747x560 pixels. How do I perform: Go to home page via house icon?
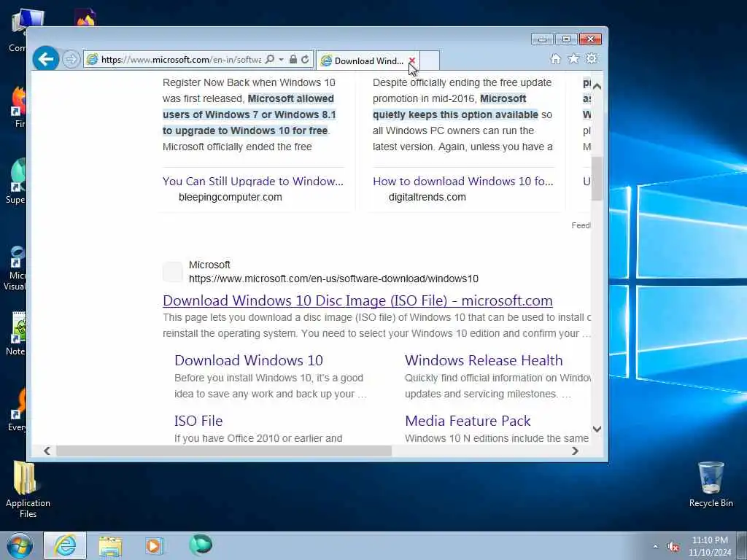click(x=555, y=58)
